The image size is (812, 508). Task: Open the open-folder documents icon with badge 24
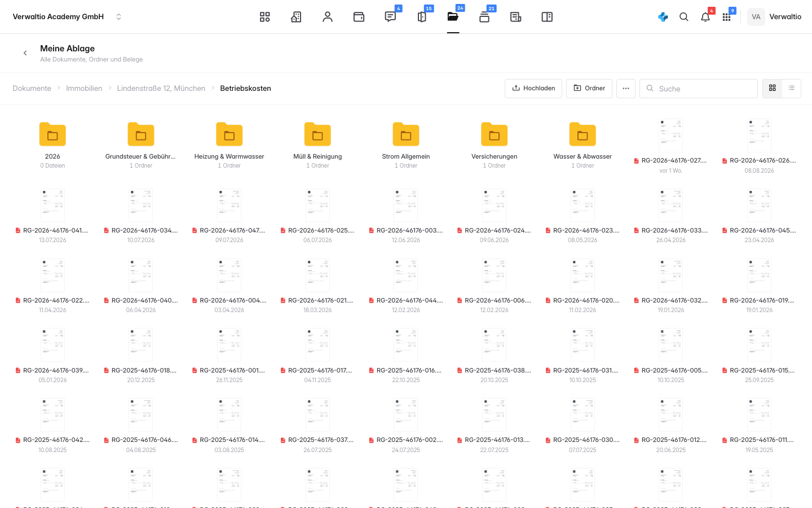click(453, 17)
